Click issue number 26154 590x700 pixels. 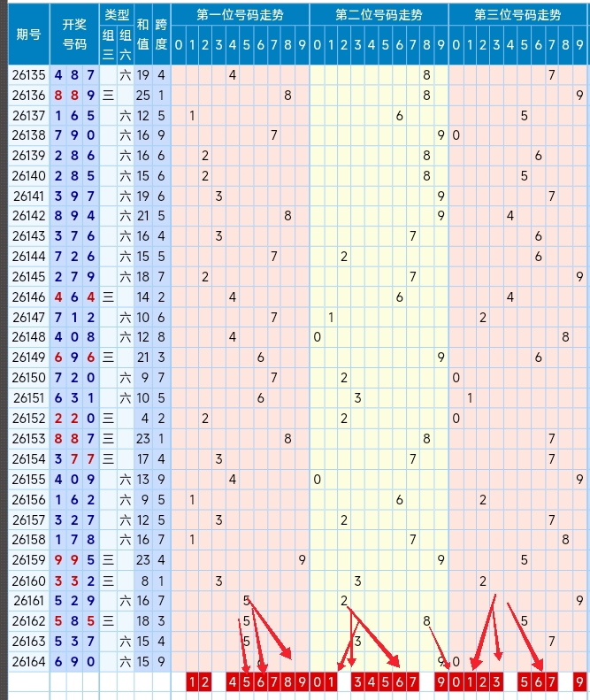(x=29, y=459)
